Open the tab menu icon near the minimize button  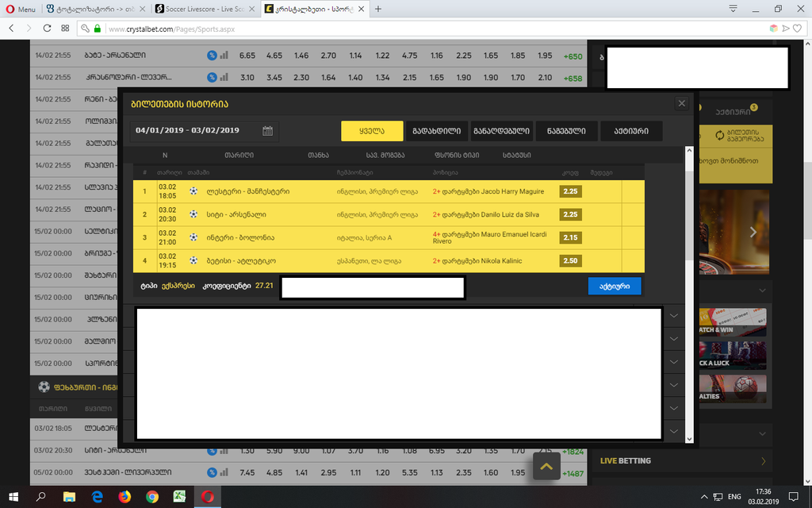(x=733, y=9)
